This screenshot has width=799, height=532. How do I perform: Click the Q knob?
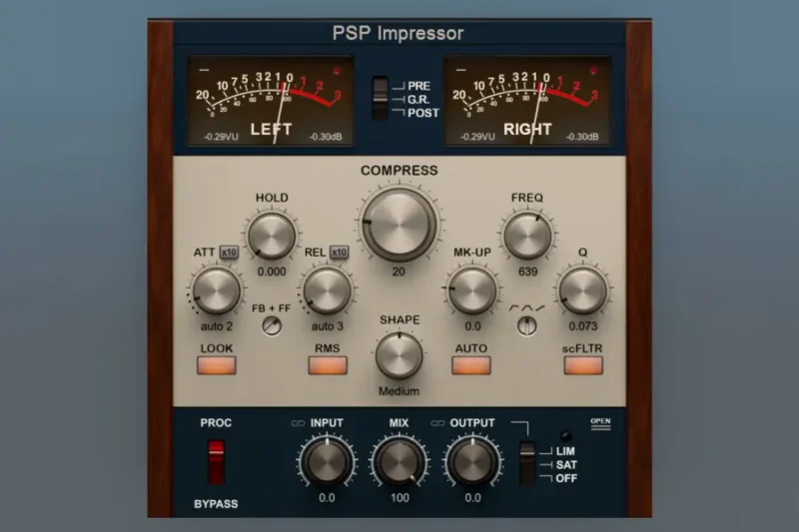click(x=583, y=290)
